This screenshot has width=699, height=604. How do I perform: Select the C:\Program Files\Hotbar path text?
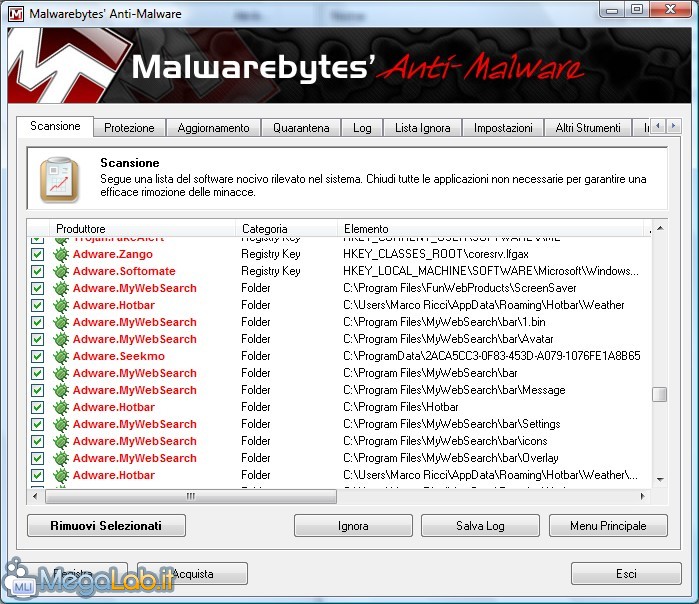click(x=401, y=407)
